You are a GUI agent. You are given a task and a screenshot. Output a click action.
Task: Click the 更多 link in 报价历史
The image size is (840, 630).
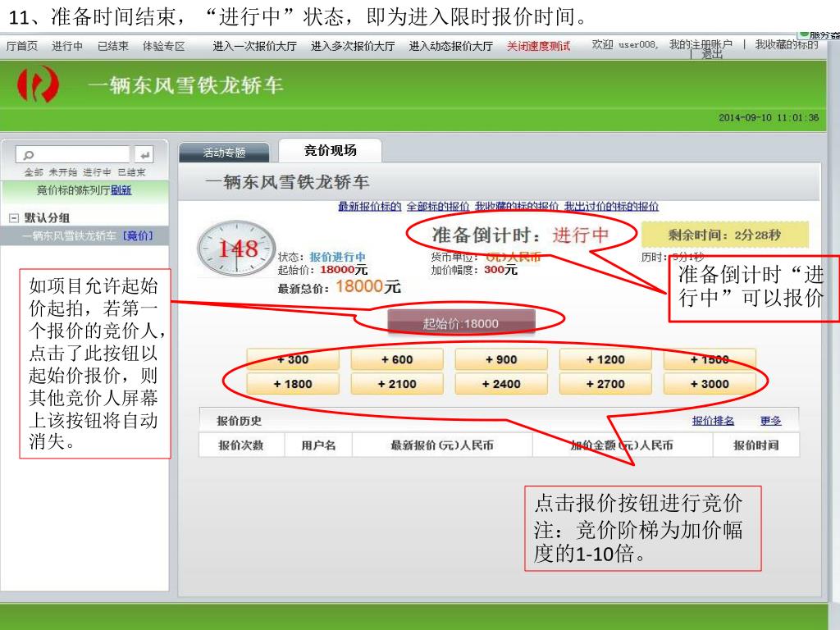771,421
